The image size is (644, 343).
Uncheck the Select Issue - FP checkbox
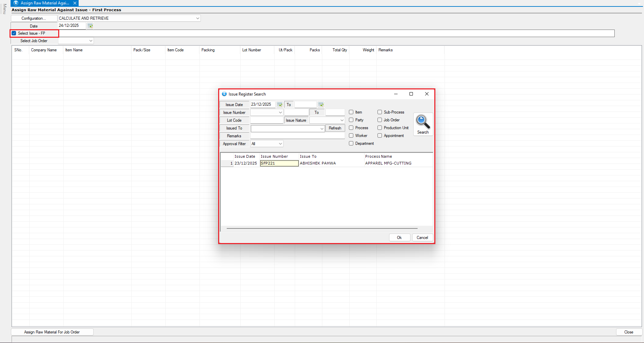click(x=14, y=33)
